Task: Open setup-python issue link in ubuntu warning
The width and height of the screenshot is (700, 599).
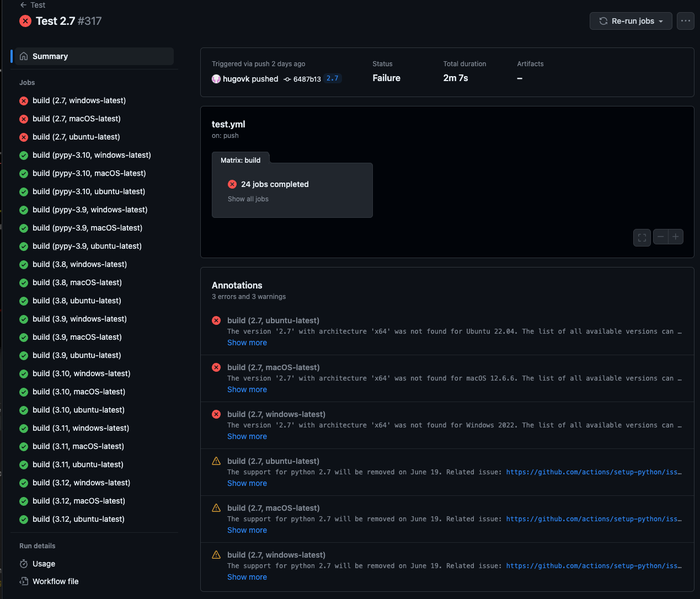Action: (594, 472)
